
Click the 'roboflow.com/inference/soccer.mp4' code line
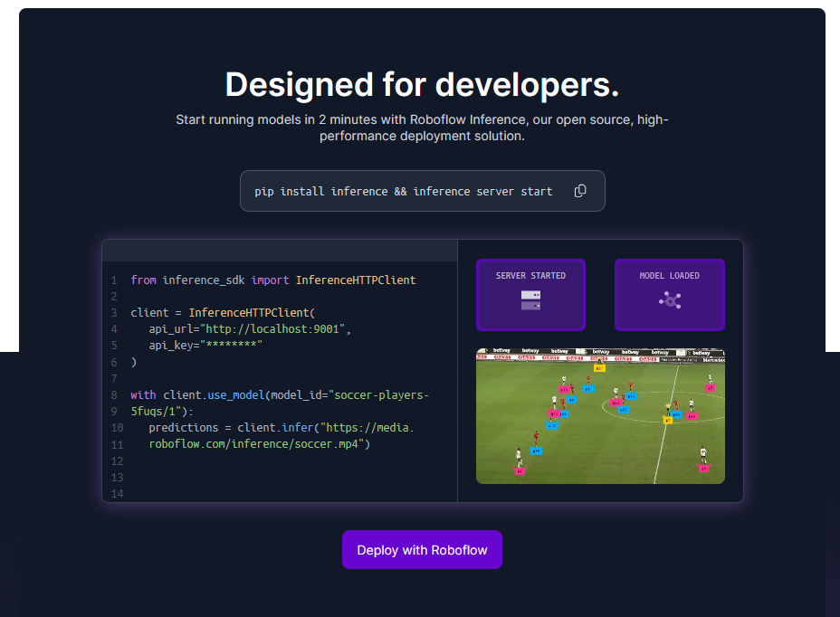pyautogui.click(x=260, y=444)
